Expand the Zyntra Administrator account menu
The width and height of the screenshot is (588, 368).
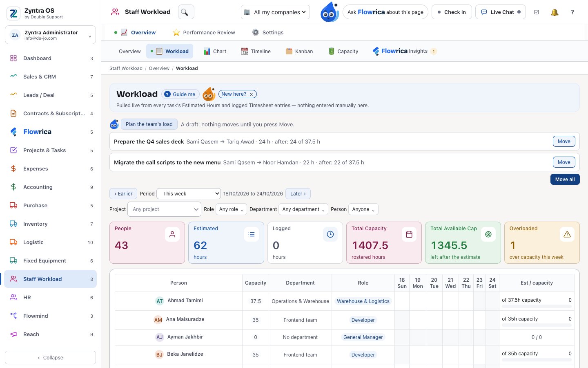pos(51,35)
